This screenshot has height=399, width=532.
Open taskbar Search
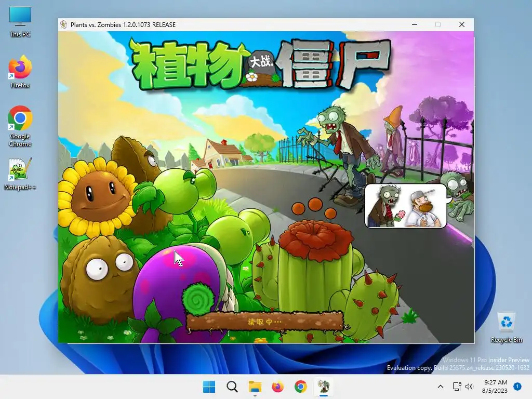(x=232, y=387)
